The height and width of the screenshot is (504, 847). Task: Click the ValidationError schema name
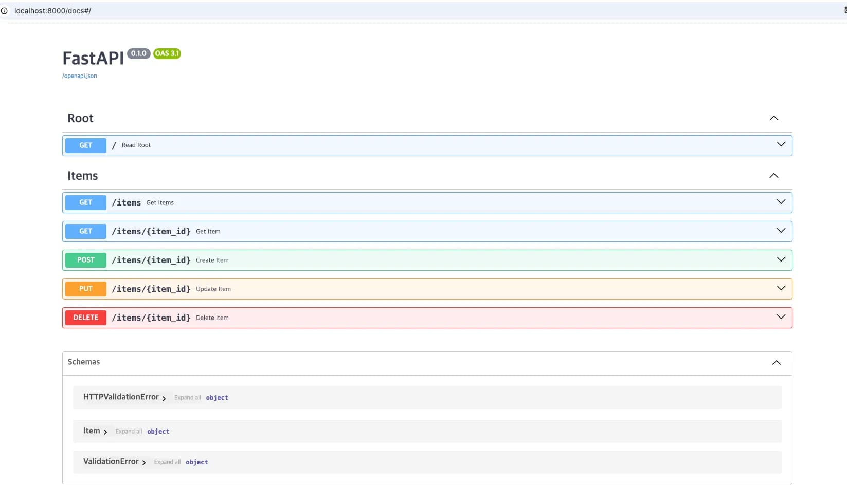111,462
